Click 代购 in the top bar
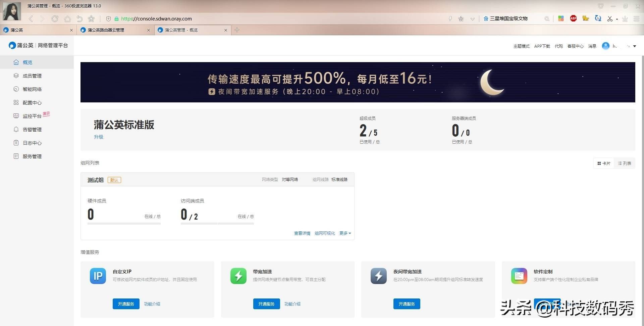Screen dimensions: 644x326 [559, 46]
